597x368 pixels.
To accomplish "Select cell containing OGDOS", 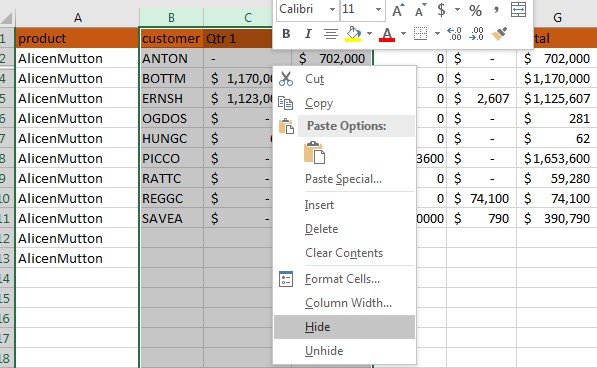I will coord(171,118).
